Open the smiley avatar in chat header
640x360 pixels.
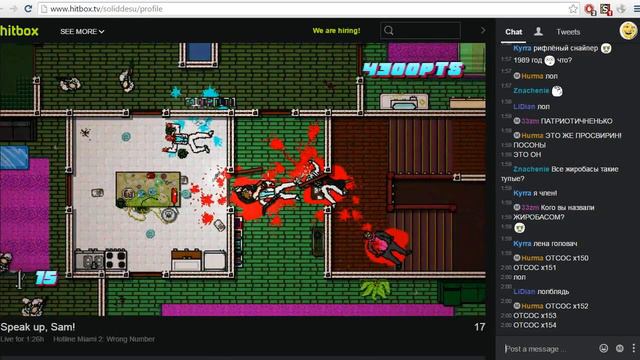coord(629,31)
